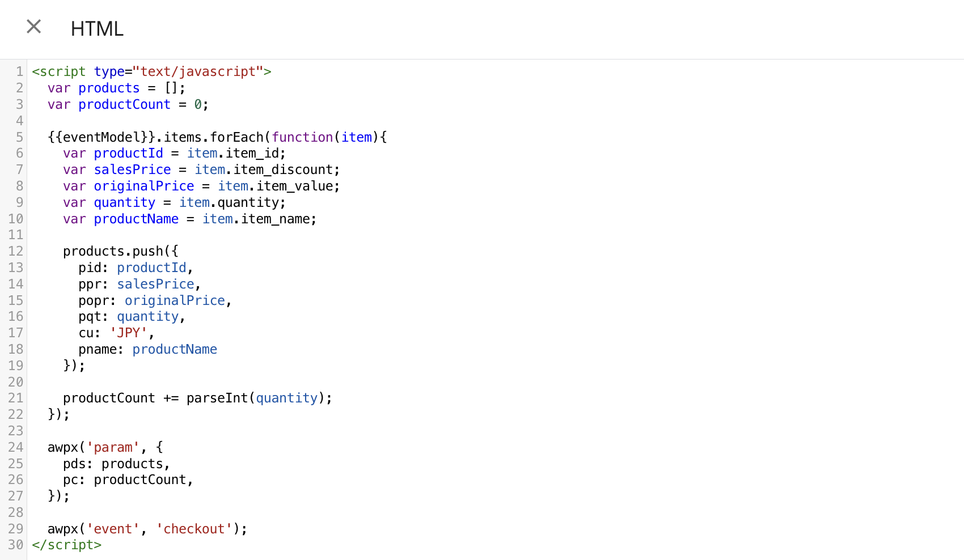Click 'ppr: salesPrice,' line

(139, 284)
